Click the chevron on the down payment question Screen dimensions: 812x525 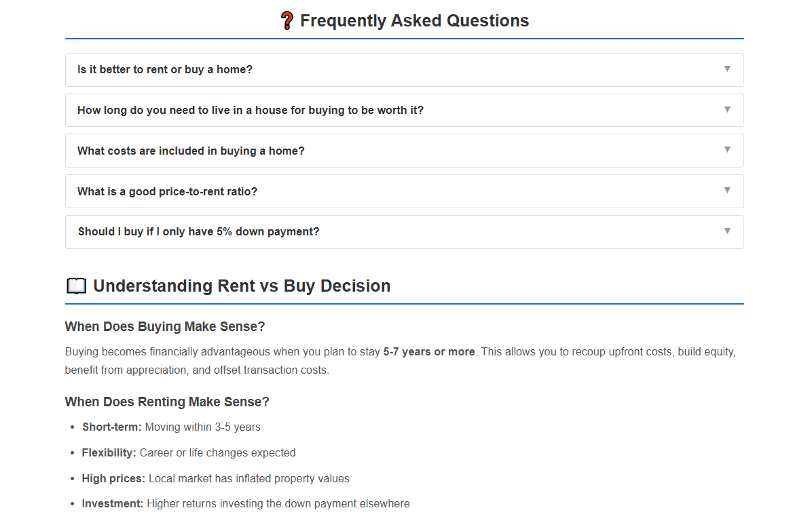[727, 231]
